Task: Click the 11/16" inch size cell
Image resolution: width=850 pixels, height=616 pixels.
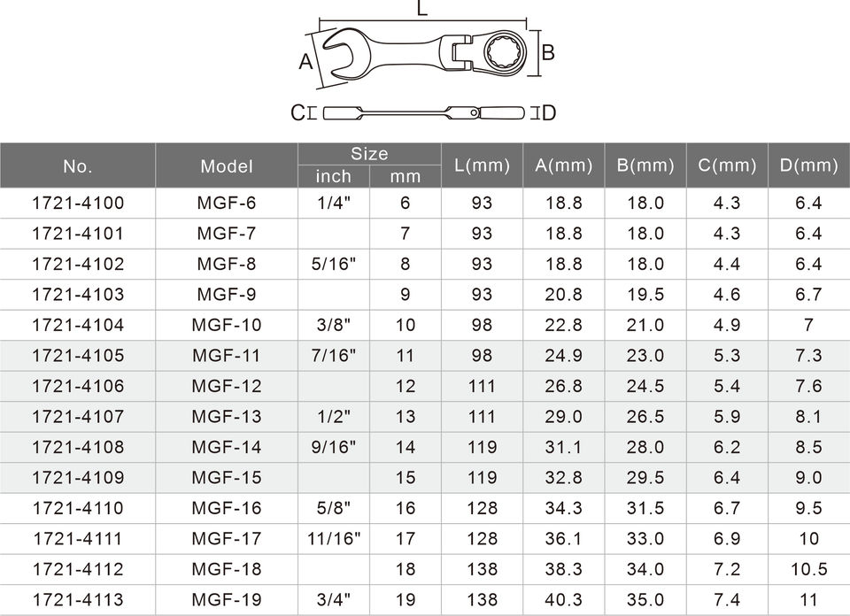Action: point(334,539)
